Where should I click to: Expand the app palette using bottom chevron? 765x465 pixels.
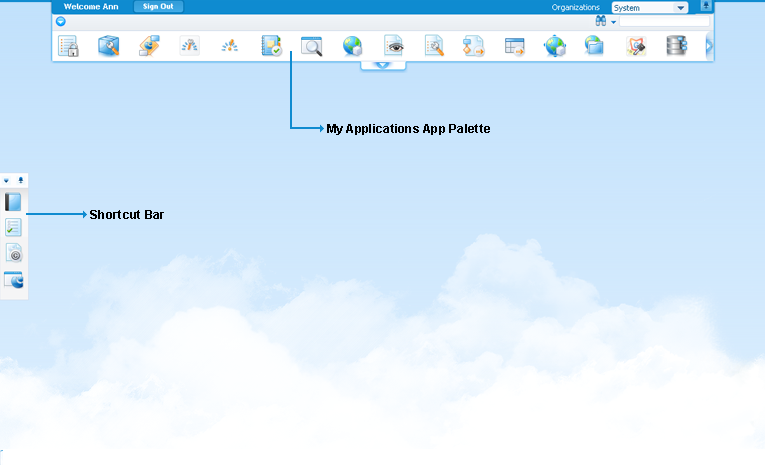[x=383, y=65]
